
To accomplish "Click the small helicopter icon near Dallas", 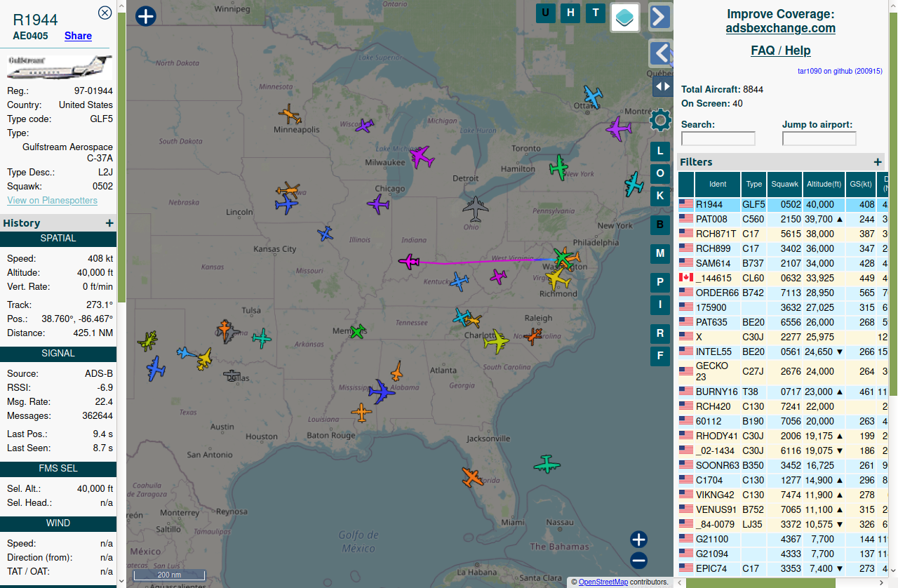I will (232, 376).
